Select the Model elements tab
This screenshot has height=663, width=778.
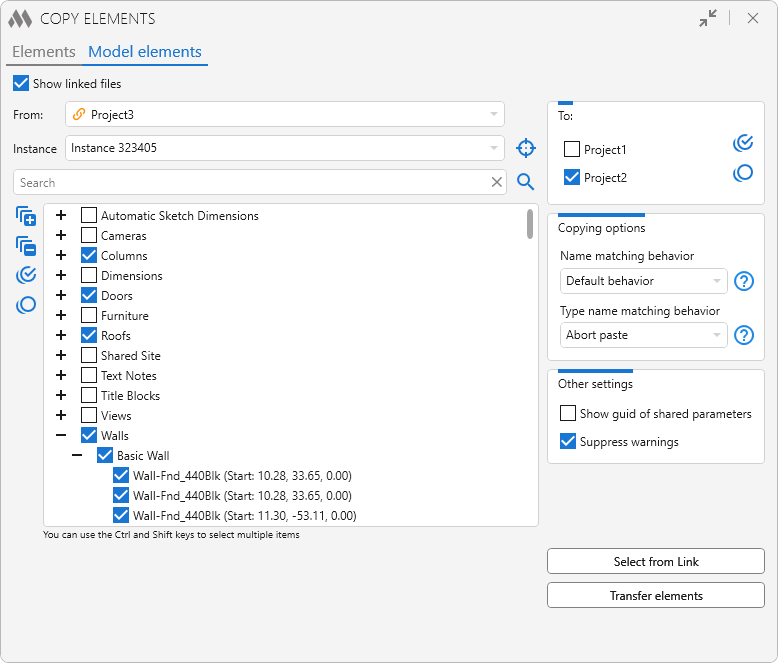(145, 52)
